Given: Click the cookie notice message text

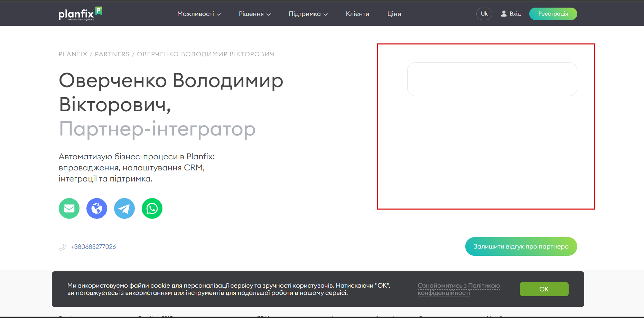Looking at the screenshot, I should (229, 289).
